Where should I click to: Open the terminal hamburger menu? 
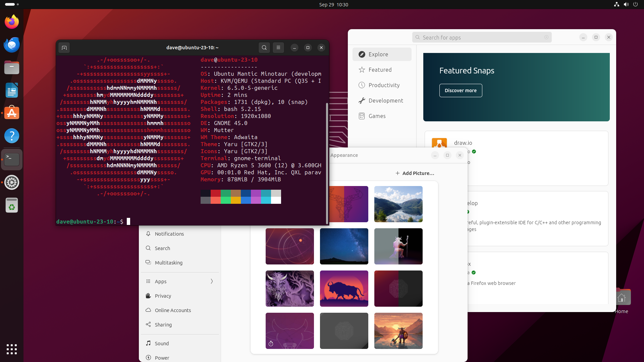[x=278, y=48]
